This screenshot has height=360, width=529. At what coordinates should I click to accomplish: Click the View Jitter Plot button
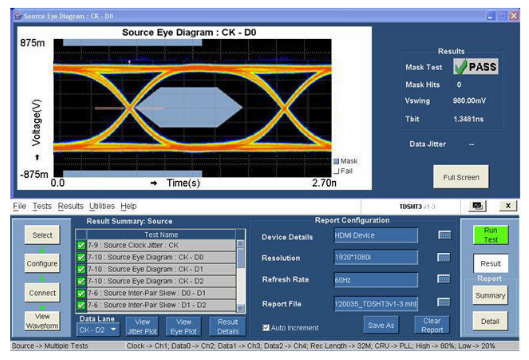coord(142,326)
